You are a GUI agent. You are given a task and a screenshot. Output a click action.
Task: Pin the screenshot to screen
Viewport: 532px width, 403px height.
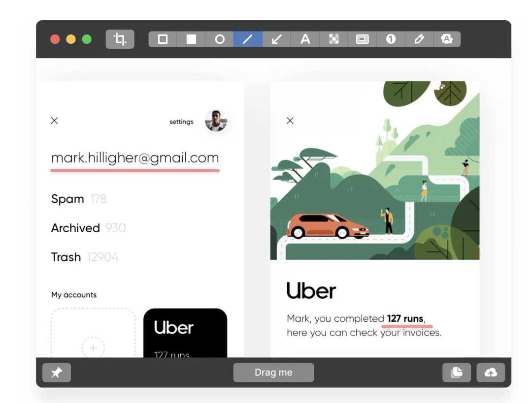tap(57, 372)
